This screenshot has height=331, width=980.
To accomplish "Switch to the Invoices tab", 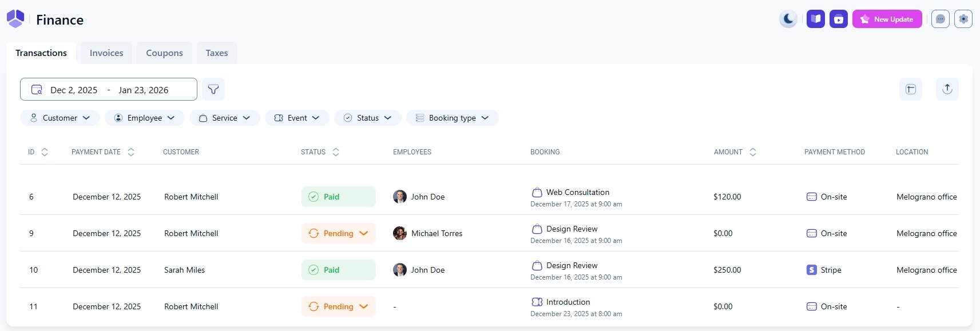I will point(106,53).
